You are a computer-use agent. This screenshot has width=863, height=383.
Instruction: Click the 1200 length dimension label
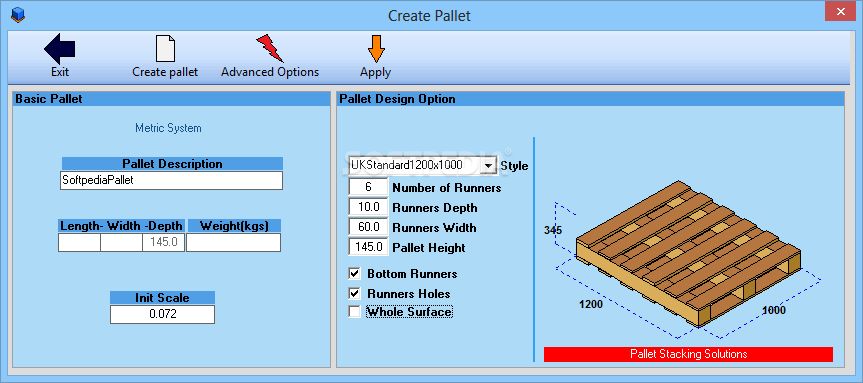pyautogui.click(x=591, y=304)
